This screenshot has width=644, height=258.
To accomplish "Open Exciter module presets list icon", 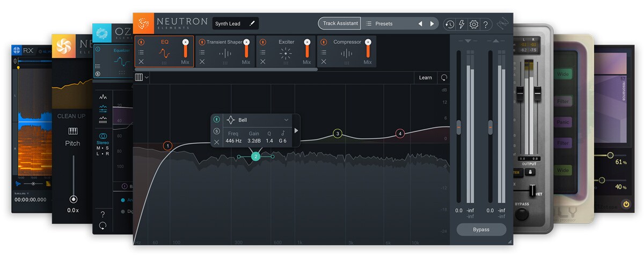I will (x=263, y=53).
